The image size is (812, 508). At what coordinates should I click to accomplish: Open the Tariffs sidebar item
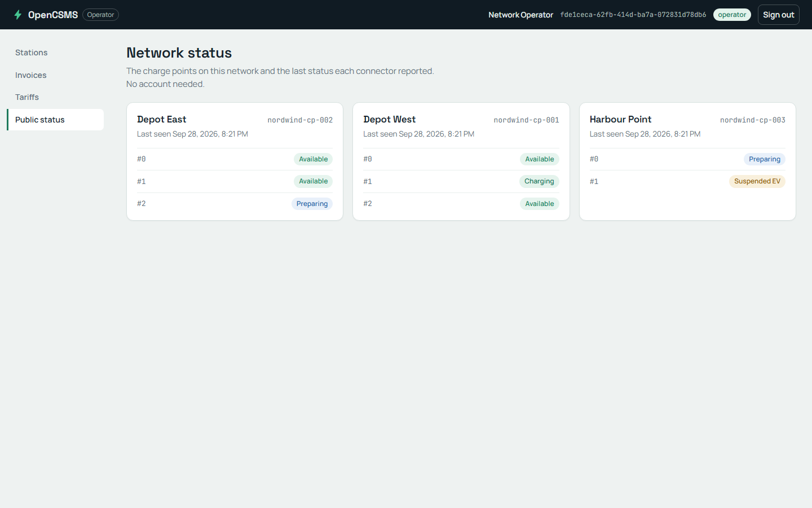(55, 97)
